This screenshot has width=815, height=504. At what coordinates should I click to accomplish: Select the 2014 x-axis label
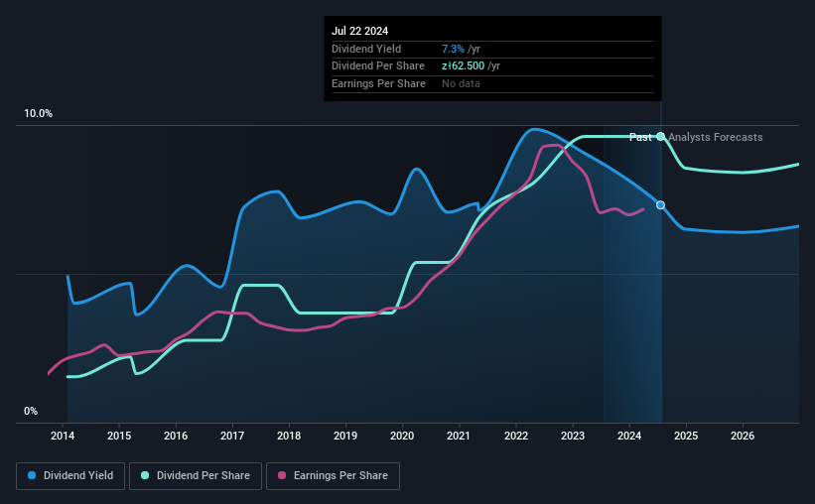(x=63, y=436)
